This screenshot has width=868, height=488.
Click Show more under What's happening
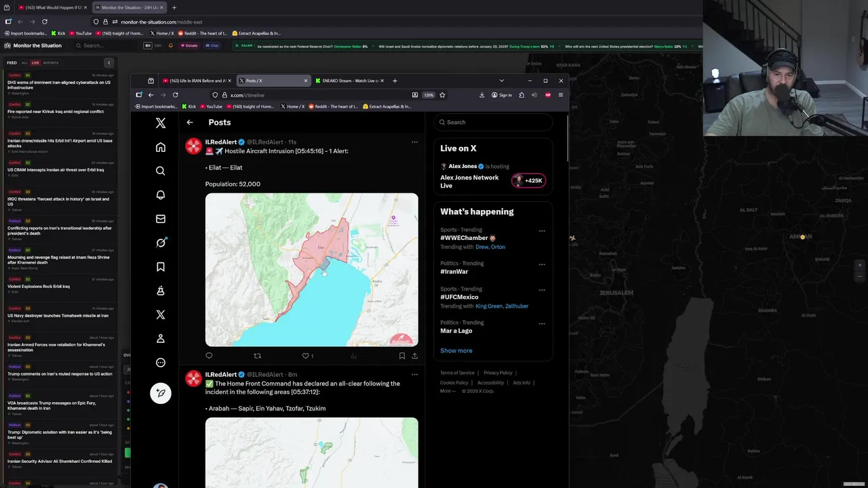pos(456,350)
